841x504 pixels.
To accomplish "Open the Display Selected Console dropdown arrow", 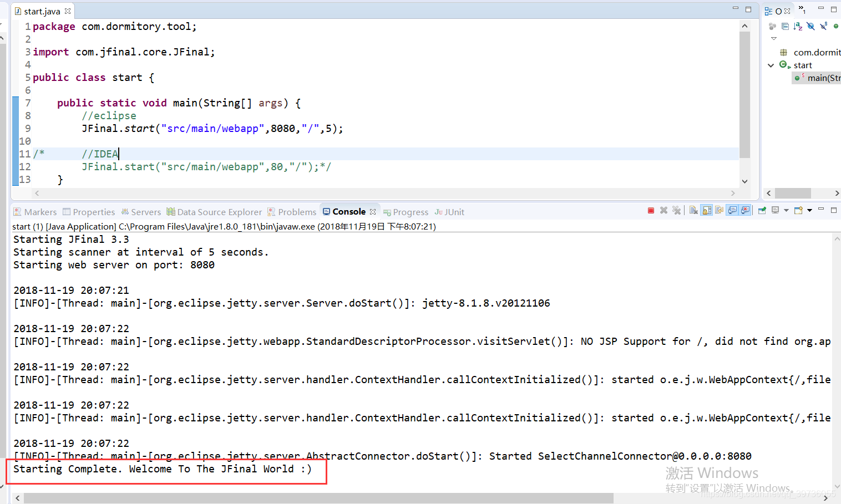I will (786, 211).
